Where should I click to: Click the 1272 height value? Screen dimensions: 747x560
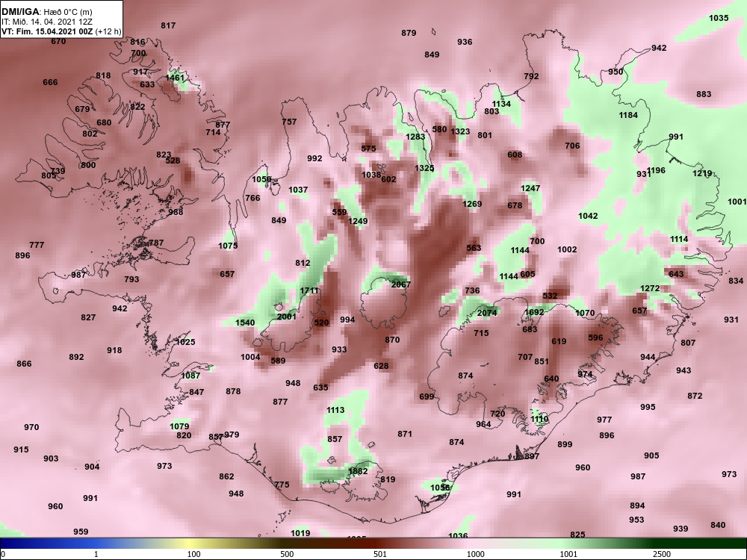click(651, 288)
